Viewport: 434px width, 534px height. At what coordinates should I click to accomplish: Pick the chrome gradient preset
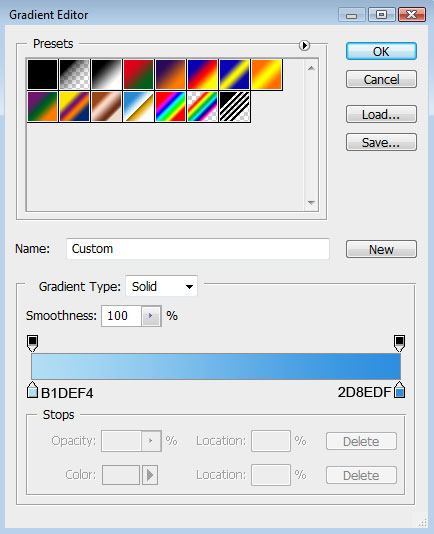click(138, 107)
